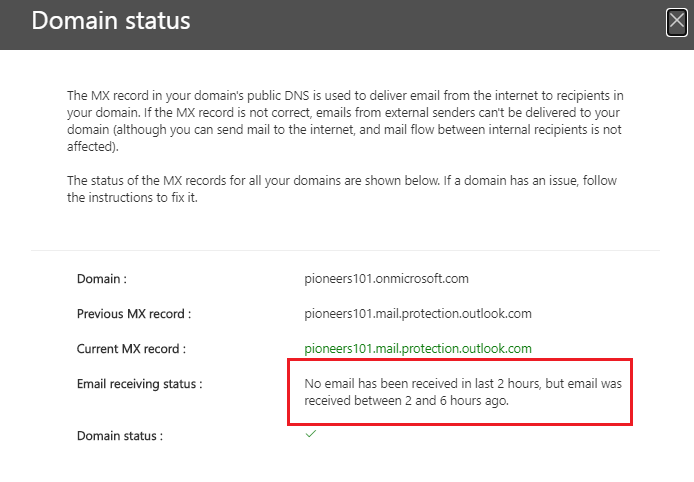Click the previous MX record value

tap(418, 313)
